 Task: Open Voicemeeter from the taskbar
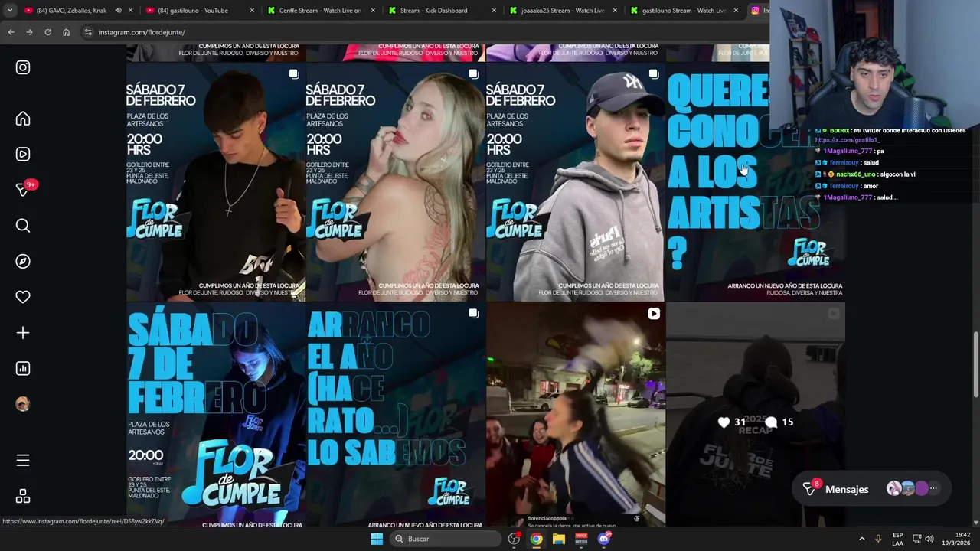click(x=581, y=539)
